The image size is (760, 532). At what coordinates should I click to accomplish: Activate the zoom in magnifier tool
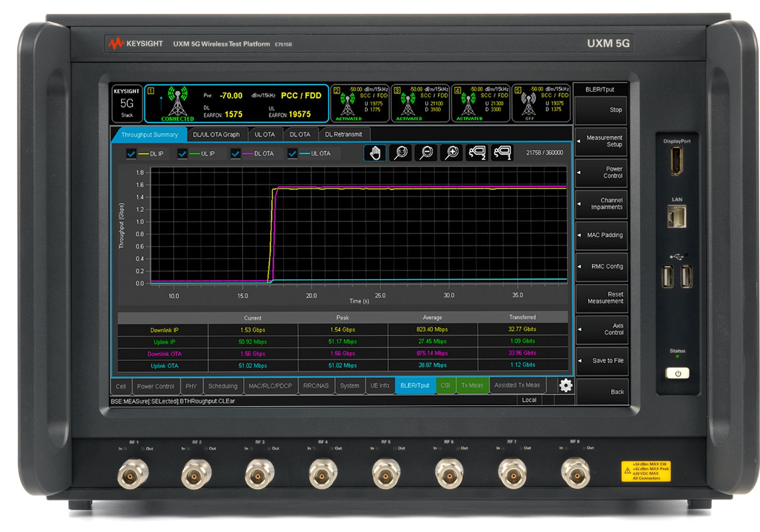coord(452,153)
